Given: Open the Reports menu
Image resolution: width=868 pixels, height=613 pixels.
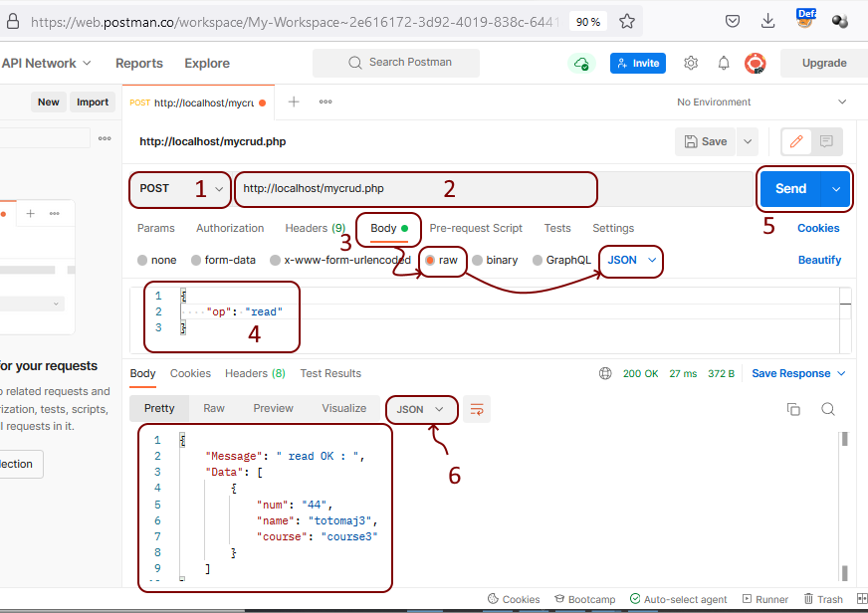Looking at the screenshot, I should [138, 63].
